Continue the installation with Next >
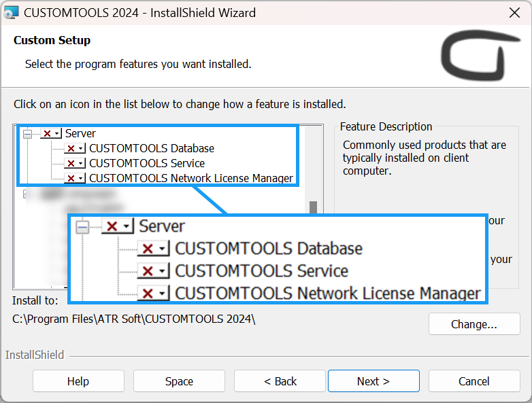This screenshot has width=532, height=403. [373, 381]
